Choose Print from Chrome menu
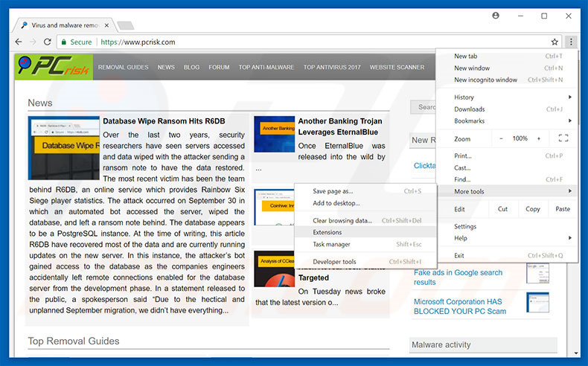588x366 pixels. point(507,155)
